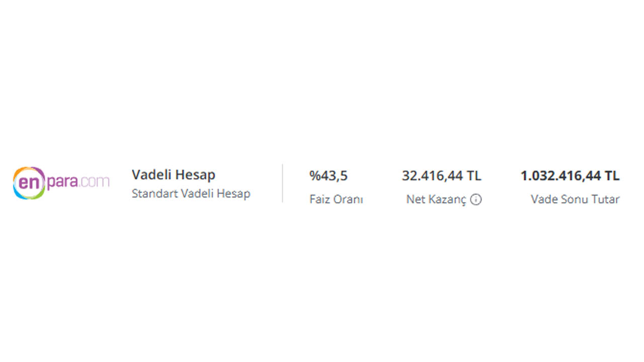This screenshot has width=644, height=362.
Task: Select the Vadeli Hesap title
Action: coord(174,175)
